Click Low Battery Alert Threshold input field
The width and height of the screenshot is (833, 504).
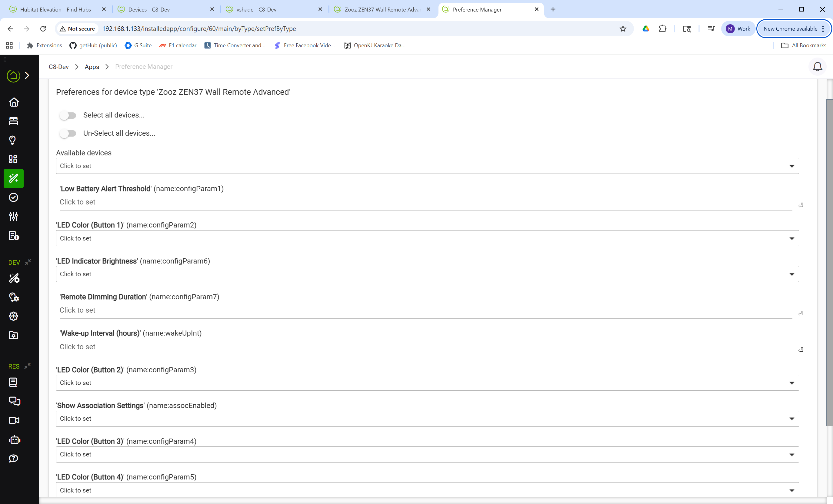[x=425, y=202]
